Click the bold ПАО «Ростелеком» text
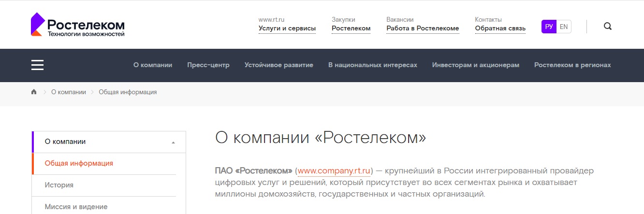 [x=254, y=171]
